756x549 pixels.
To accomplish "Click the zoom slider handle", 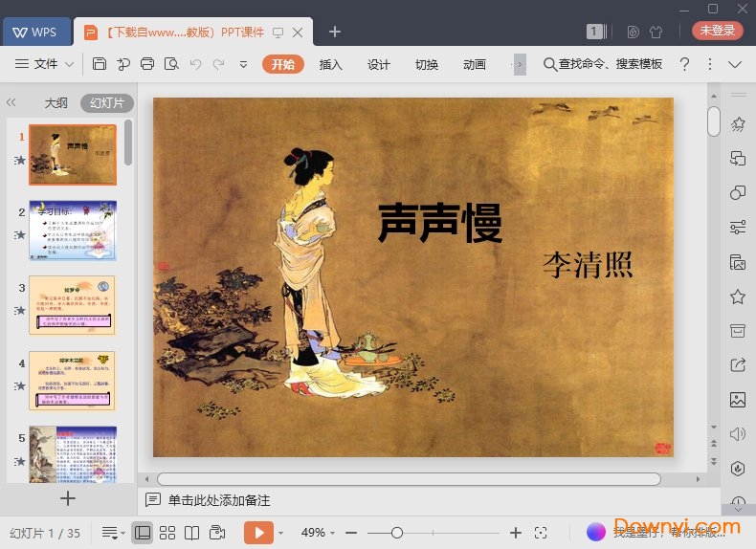I will point(397,533).
